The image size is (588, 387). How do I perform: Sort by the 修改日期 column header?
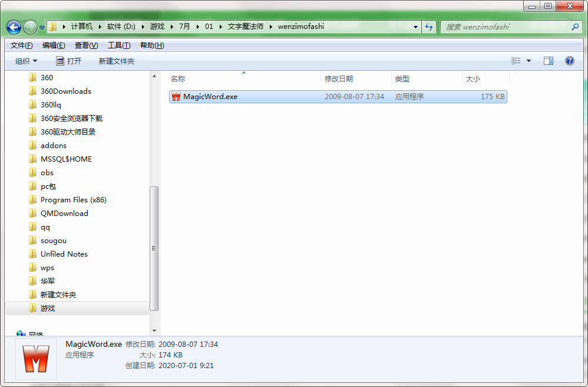coord(356,79)
